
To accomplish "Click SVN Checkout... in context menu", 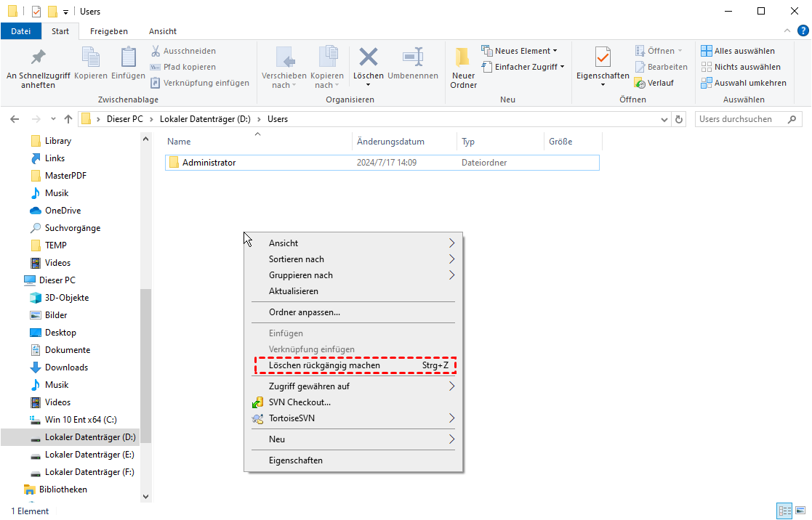I will (x=300, y=402).
